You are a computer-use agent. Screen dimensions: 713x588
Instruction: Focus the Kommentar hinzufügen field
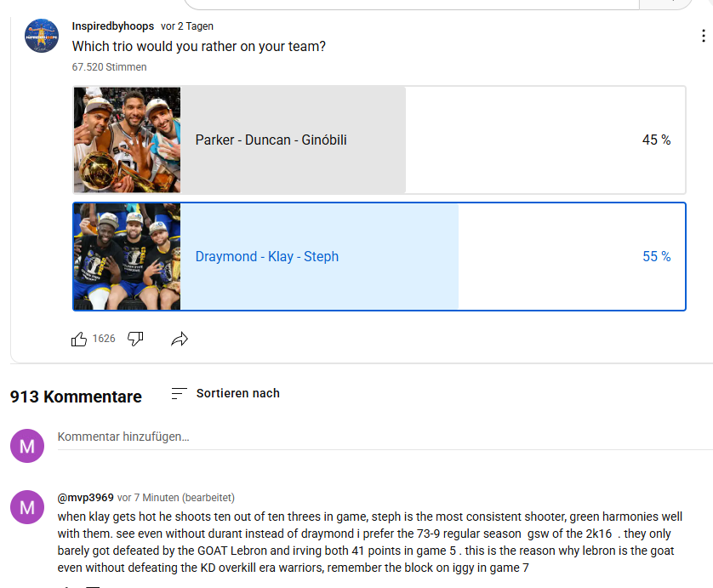click(385, 437)
